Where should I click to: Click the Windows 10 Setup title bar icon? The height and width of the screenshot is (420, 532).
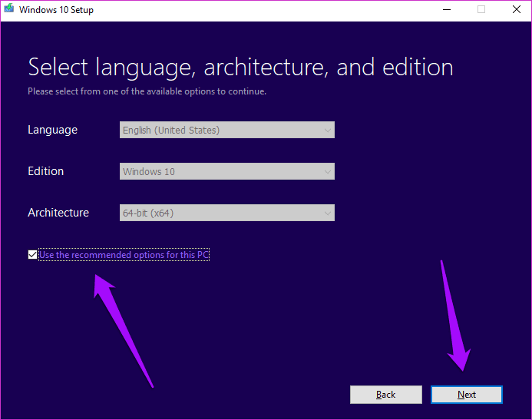[x=8, y=8]
